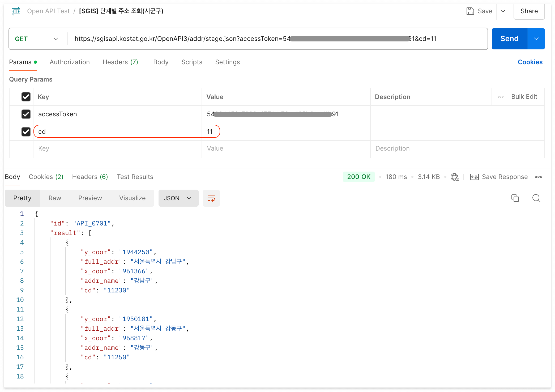Uncheck the cd parameter checkbox
Screen dimensions: 555x392
click(x=26, y=132)
